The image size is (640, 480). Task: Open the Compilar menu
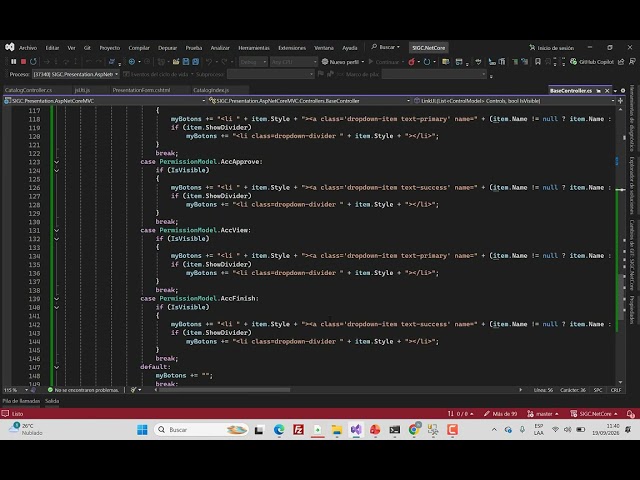click(139, 48)
